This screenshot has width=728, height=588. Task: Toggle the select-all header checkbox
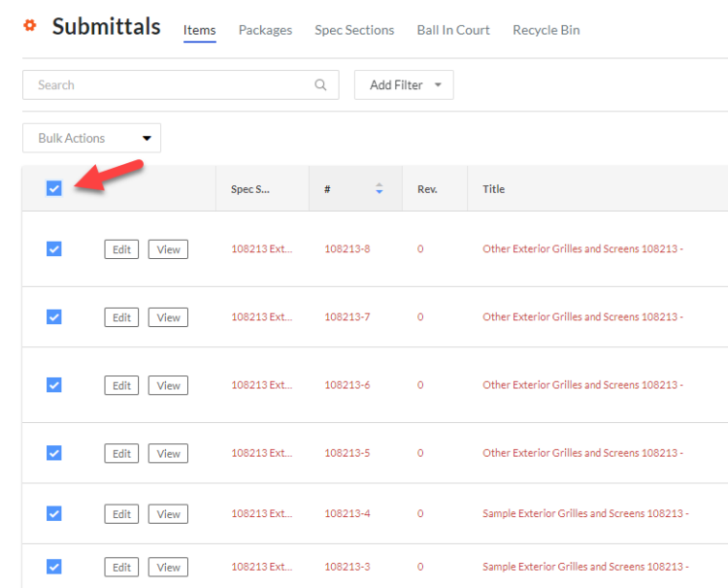[54, 188]
